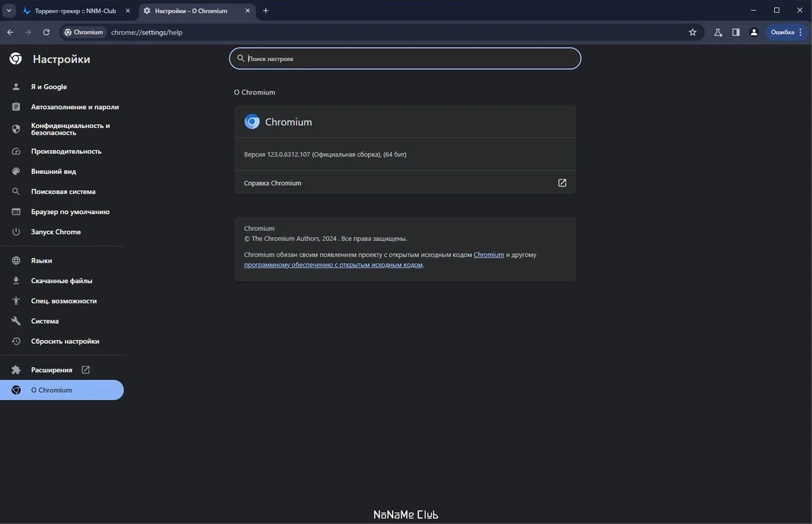This screenshot has width=812, height=524.
Task: Open the tab search dropdown arrow
Action: click(9, 11)
